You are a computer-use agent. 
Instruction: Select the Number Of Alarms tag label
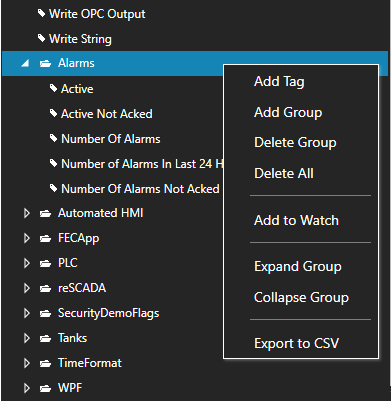pyautogui.click(x=111, y=139)
